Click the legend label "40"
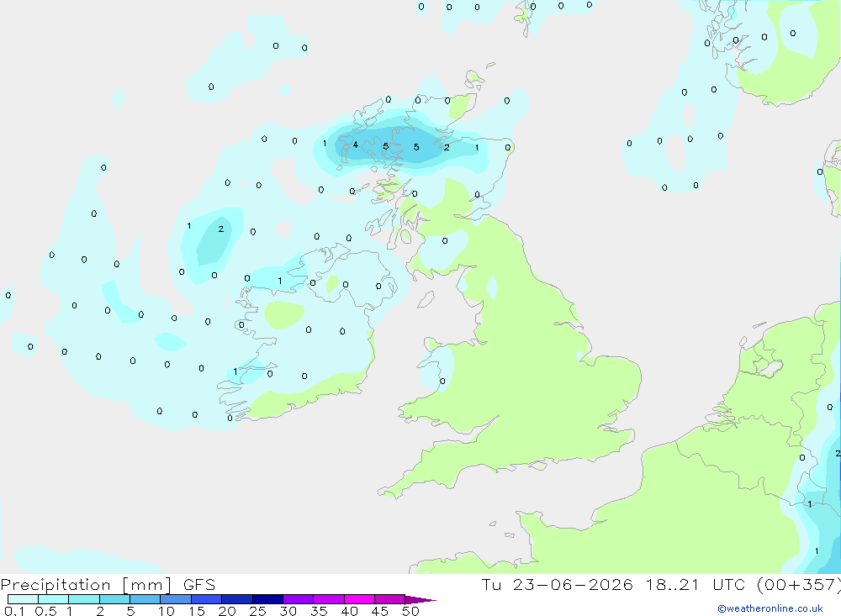This screenshot has height=616, width=841. [x=350, y=611]
